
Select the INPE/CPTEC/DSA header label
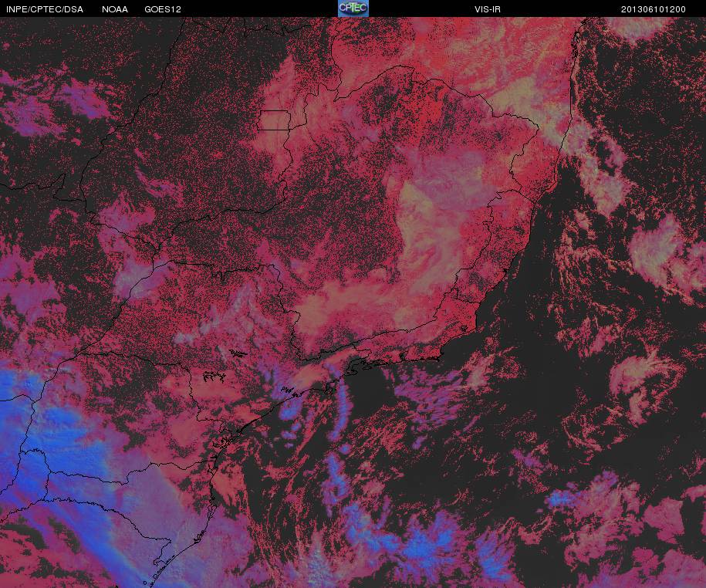coord(45,9)
